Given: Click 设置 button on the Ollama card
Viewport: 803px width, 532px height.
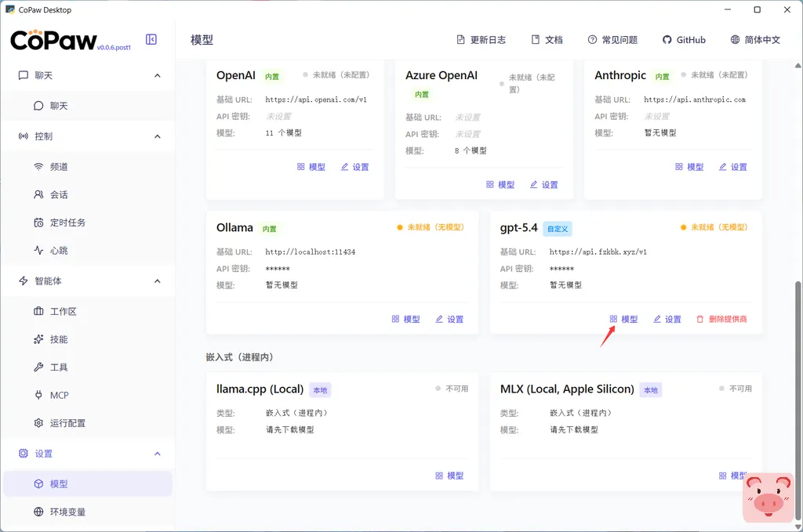Looking at the screenshot, I should coord(449,319).
